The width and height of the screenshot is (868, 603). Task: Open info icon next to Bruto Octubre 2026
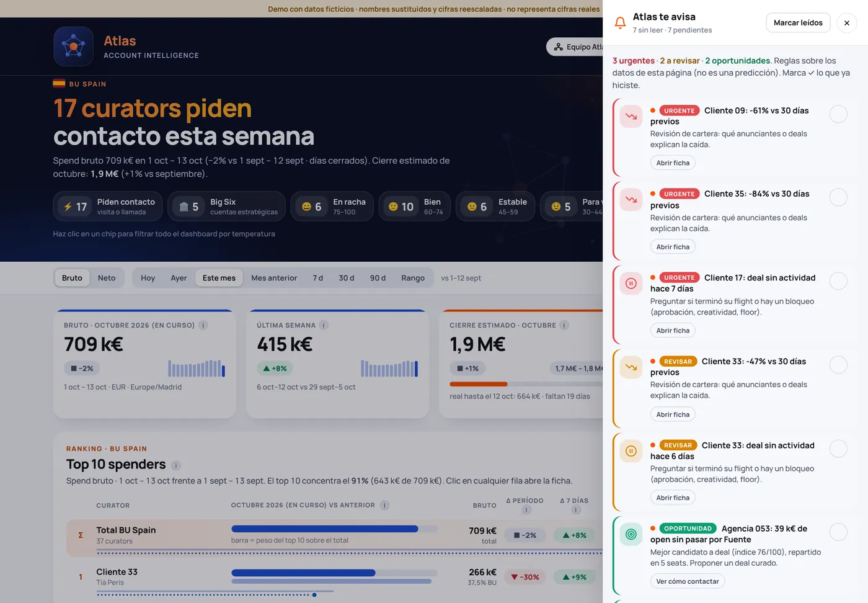[203, 325]
